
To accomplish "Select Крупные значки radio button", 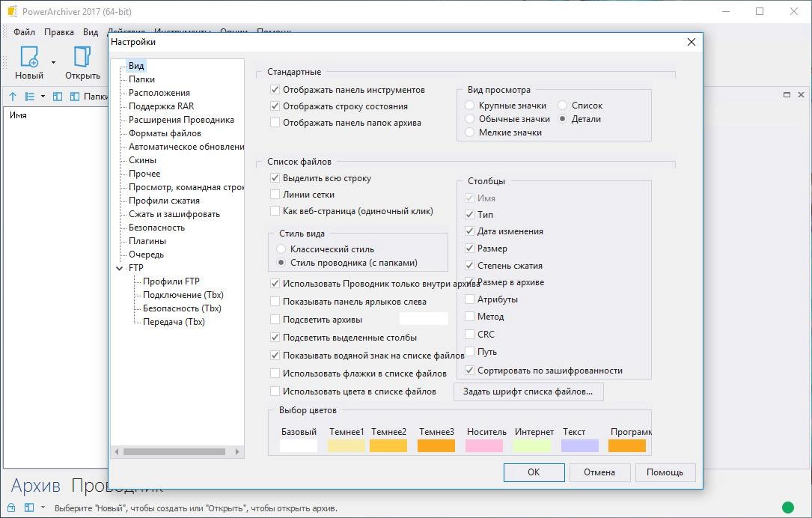I will (x=470, y=105).
